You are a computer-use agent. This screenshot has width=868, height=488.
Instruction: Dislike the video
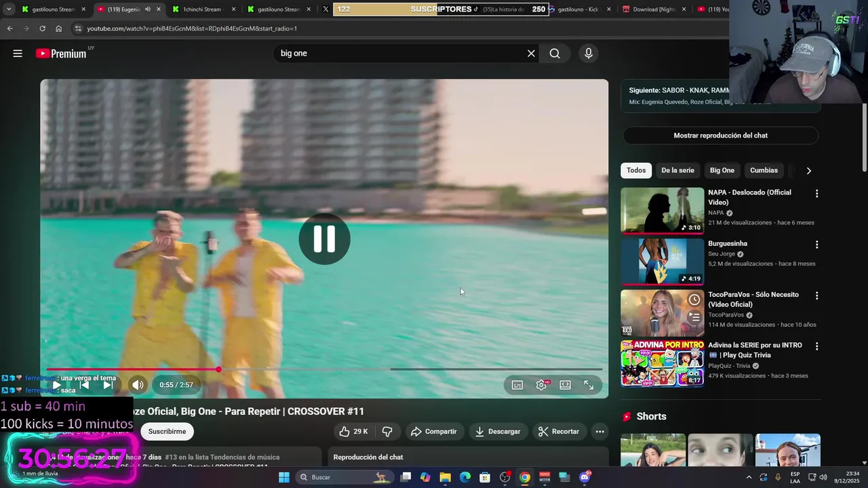tap(387, 431)
